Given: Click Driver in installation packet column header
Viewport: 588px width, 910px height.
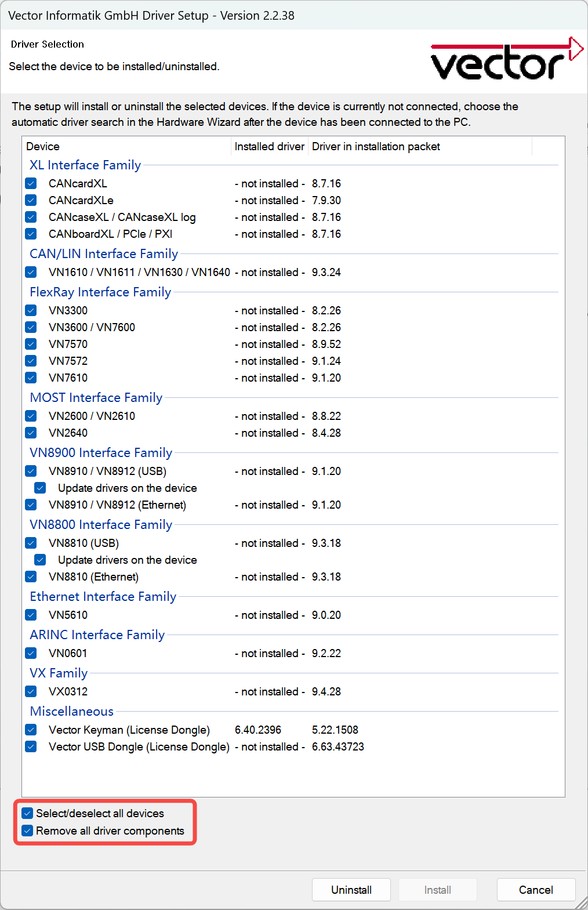Looking at the screenshot, I should pyautogui.click(x=420, y=146).
